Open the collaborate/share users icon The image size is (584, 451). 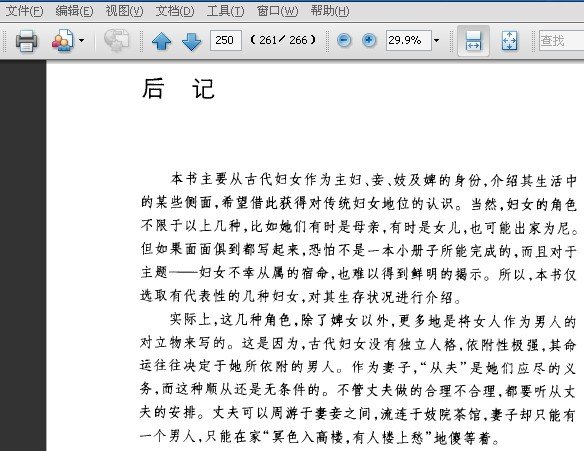[63, 40]
